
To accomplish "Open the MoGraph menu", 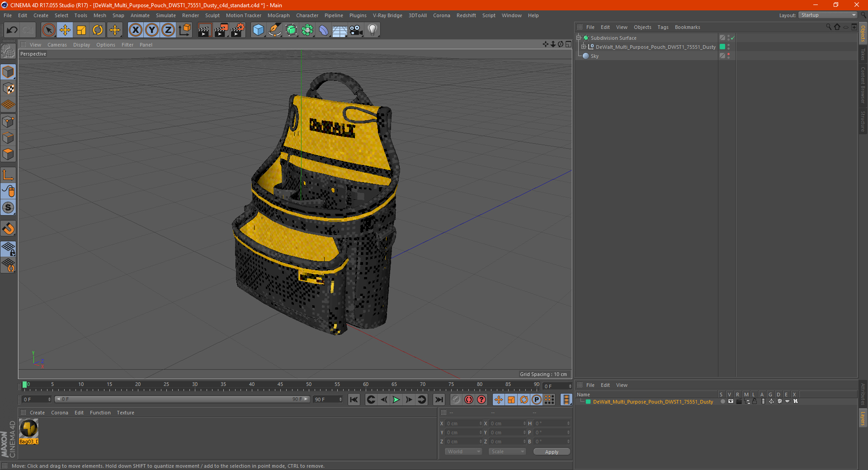I will coord(278,15).
